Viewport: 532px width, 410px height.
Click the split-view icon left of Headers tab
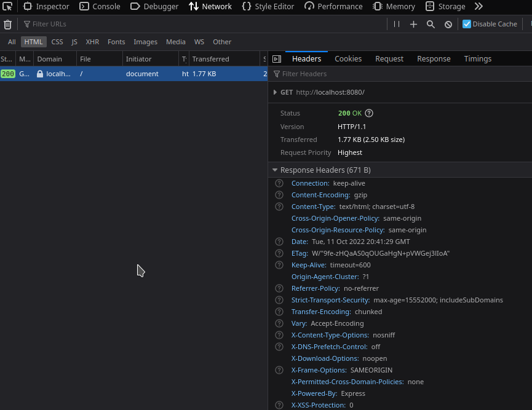[x=276, y=58]
